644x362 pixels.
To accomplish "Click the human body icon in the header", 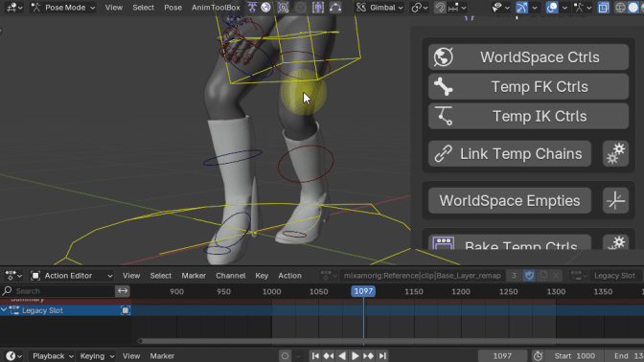I will click(x=318, y=8).
